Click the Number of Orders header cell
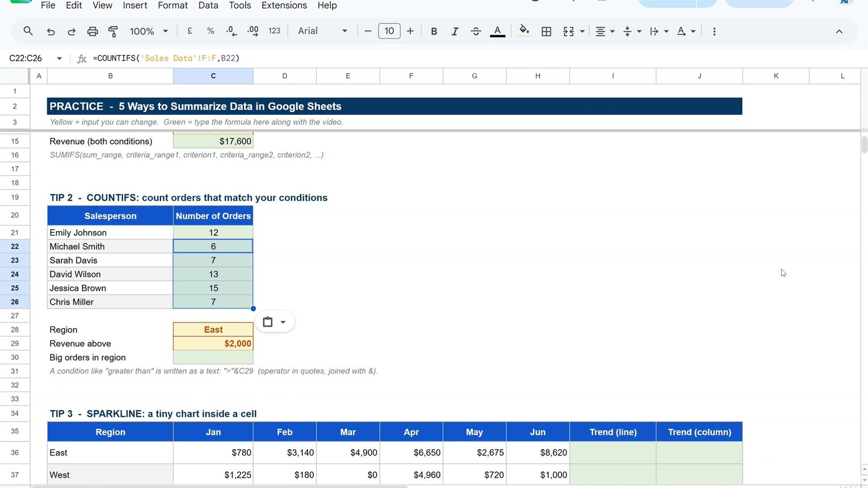 pyautogui.click(x=213, y=216)
